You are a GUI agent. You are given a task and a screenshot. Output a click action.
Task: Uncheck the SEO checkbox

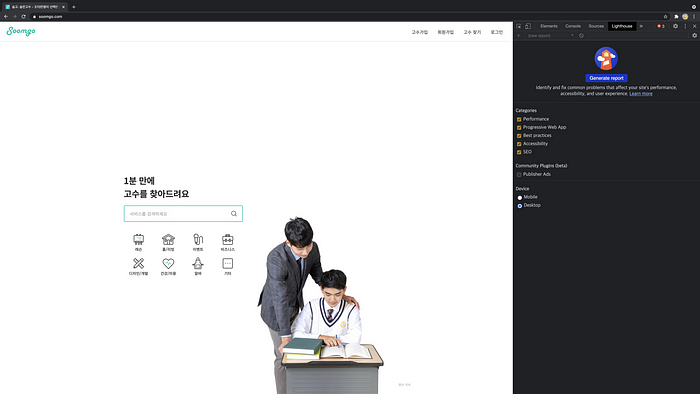coord(519,152)
